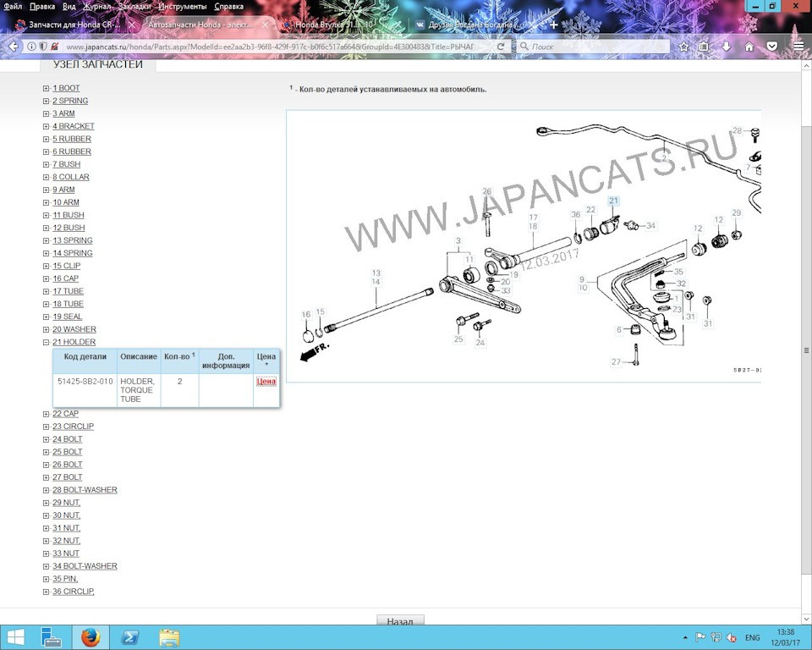Click the tracking protection shield icon
This screenshot has width=812, height=650.
[x=42, y=47]
